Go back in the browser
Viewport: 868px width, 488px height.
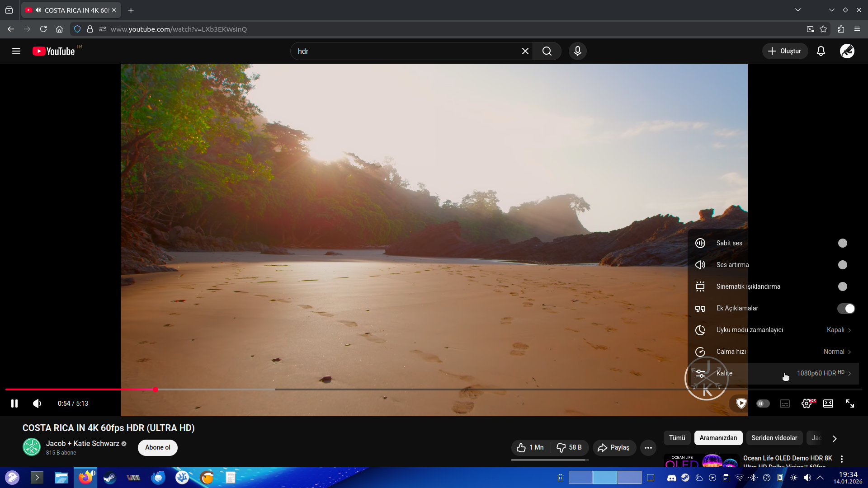point(11,29)
